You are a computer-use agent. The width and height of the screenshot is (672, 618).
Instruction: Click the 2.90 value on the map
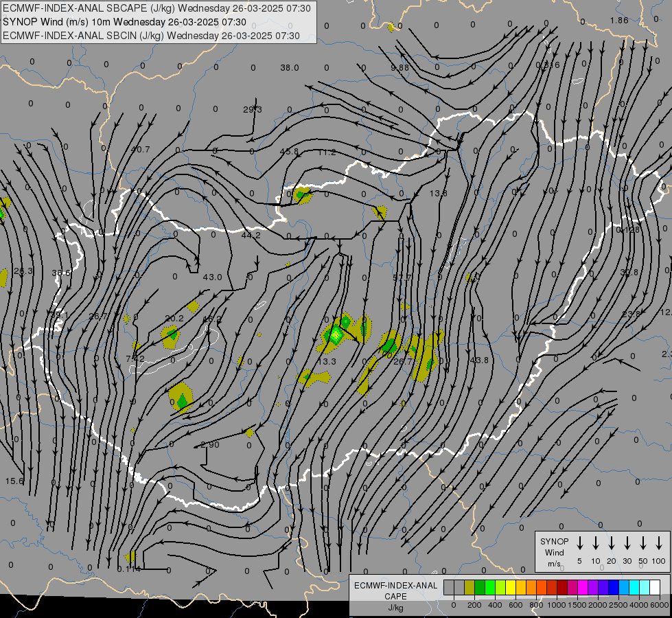click(x=210, y=444)
